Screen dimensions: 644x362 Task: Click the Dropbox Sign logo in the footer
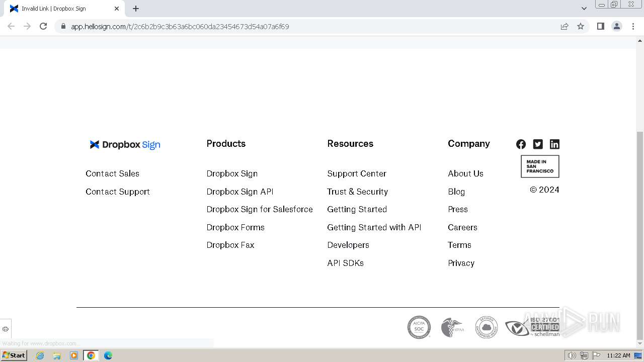pos(125,145)
